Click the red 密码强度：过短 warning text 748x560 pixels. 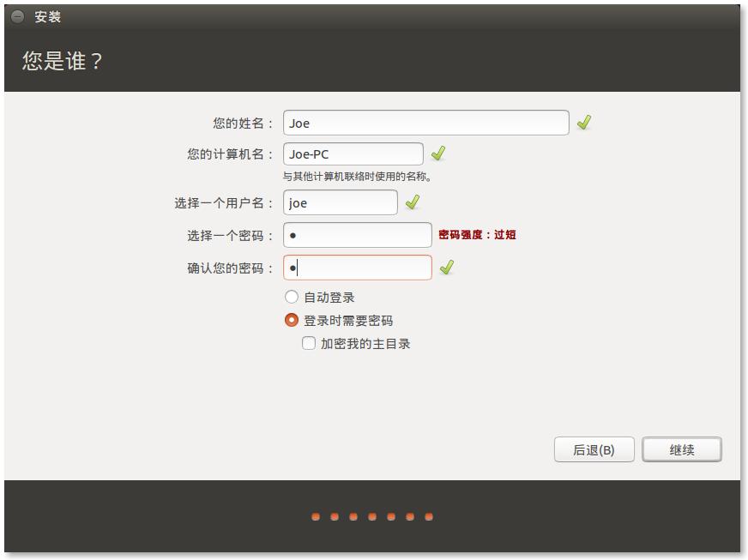[477, 235]
